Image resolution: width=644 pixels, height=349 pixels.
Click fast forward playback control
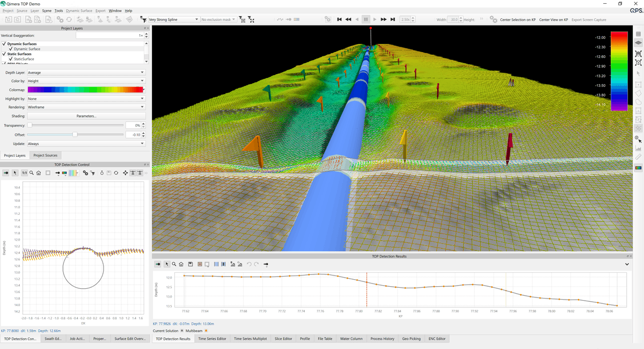tap(384, 19)
